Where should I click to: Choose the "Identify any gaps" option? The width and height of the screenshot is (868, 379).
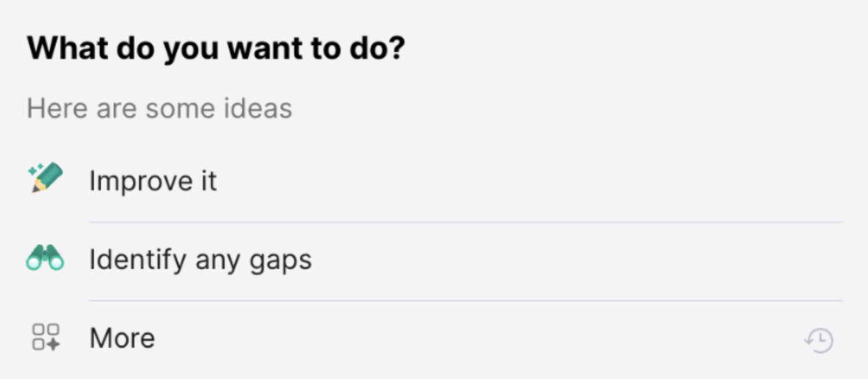tap(200, 260)
